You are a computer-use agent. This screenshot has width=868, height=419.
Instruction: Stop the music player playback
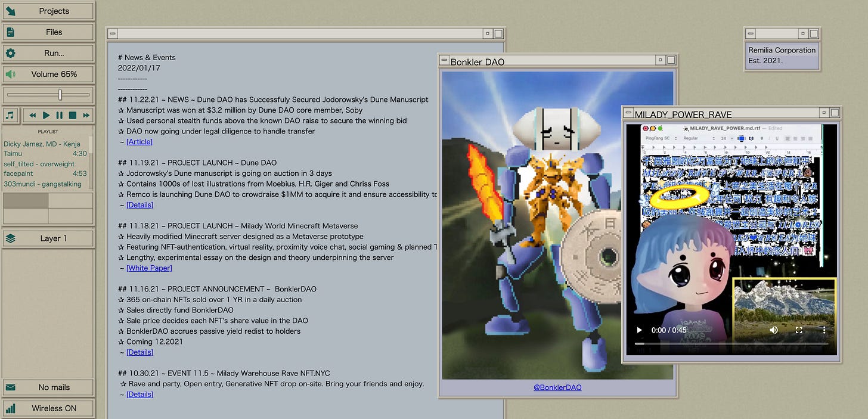pyautogui.click(x=73, y=115)
